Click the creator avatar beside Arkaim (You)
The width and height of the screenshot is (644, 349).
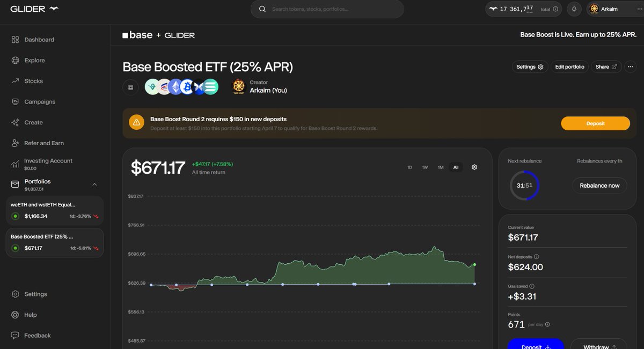pos(239,87)
